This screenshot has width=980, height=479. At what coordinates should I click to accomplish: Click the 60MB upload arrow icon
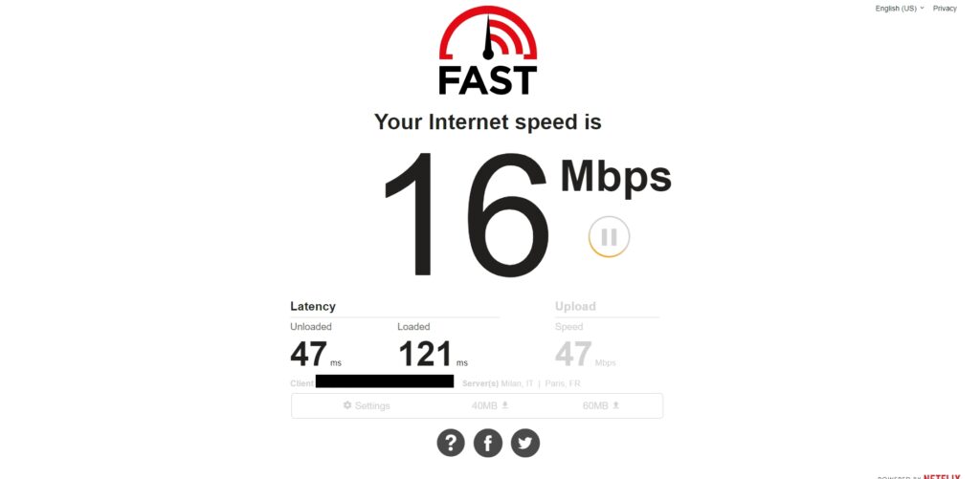click(x=615, y=405)
